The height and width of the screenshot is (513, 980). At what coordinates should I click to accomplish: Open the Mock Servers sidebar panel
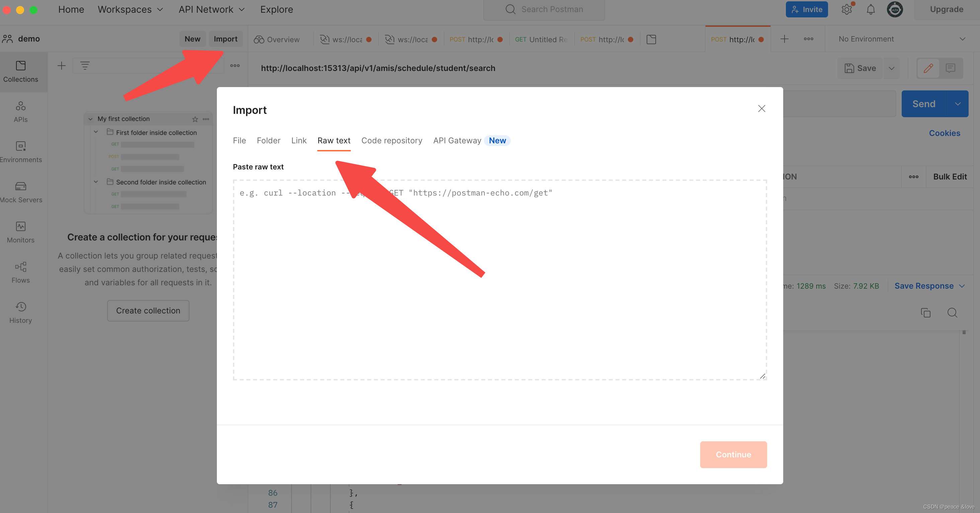(x=20, y=192)
